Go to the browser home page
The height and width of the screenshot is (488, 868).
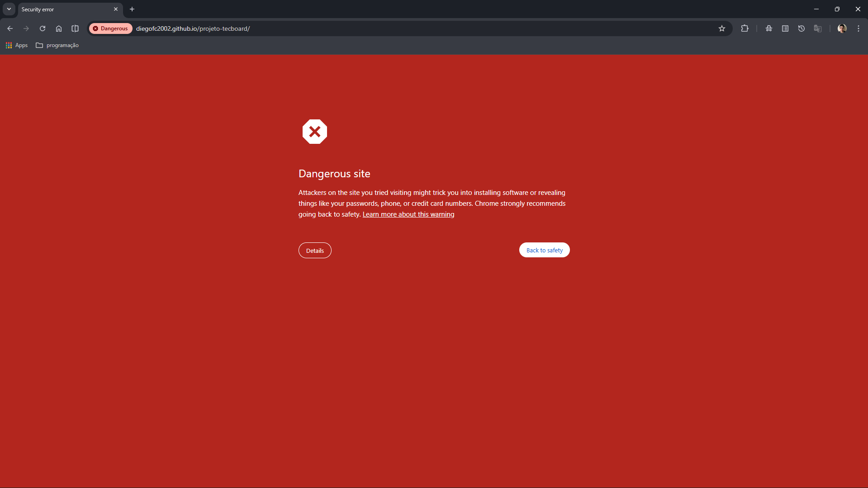(x=59, y=28)
